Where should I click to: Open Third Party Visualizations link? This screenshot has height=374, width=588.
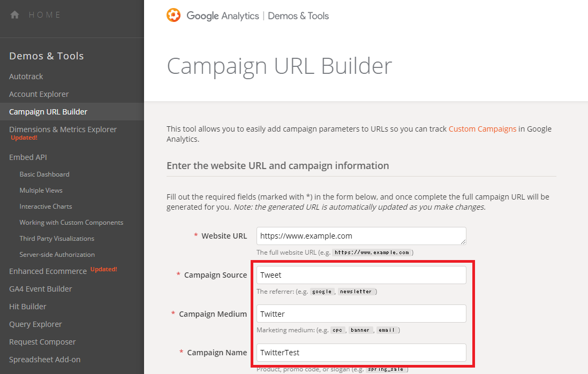(x=57, y=239)
